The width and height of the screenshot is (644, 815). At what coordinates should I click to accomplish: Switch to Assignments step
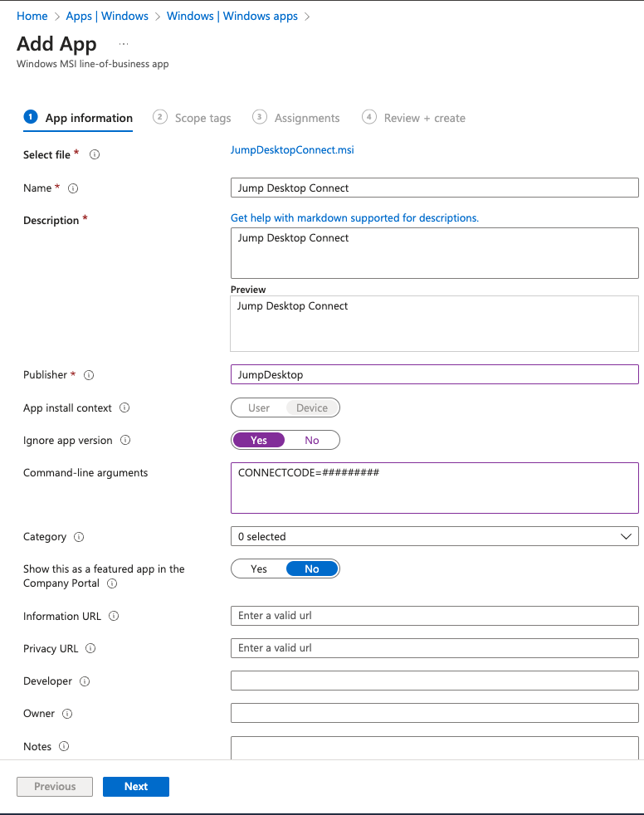click(295, 118)
